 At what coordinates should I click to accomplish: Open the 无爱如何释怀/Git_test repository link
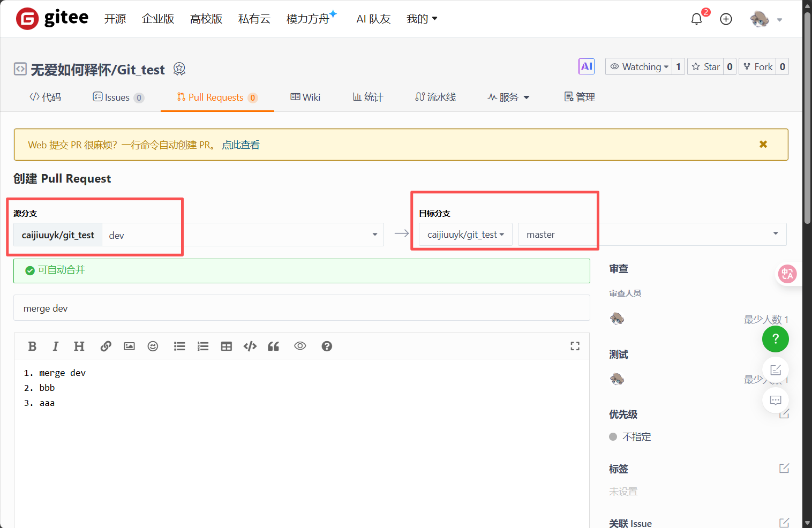(x=97, y=70)
